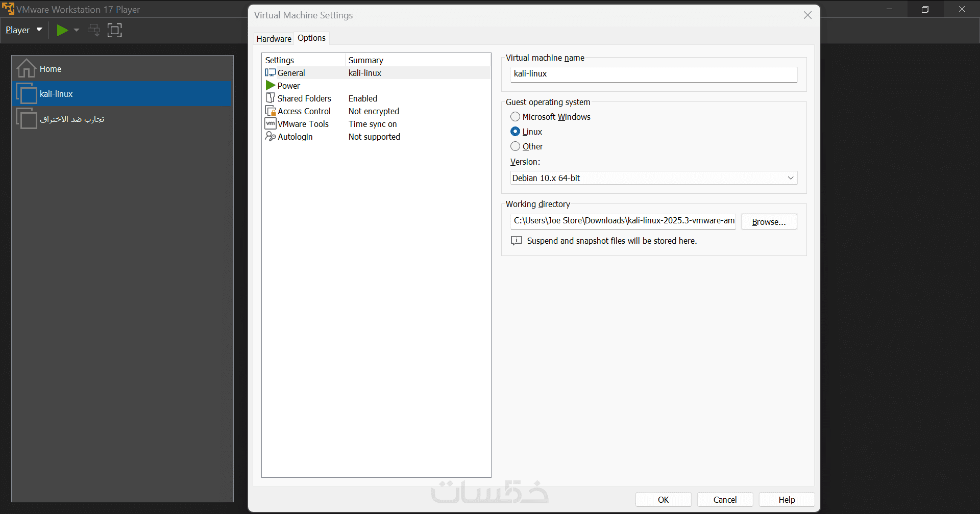The image size is (980, 514).
Task: Select the Other guest OS radio button
Action: 516,146
